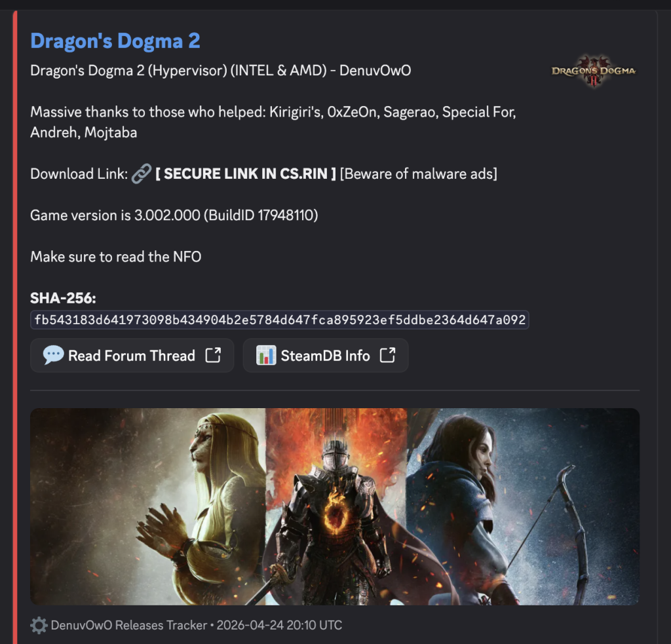Open the Dragon's Dogma 2 banner image
The width and height of the screenshot is (671, 644).
pos(335,506)
